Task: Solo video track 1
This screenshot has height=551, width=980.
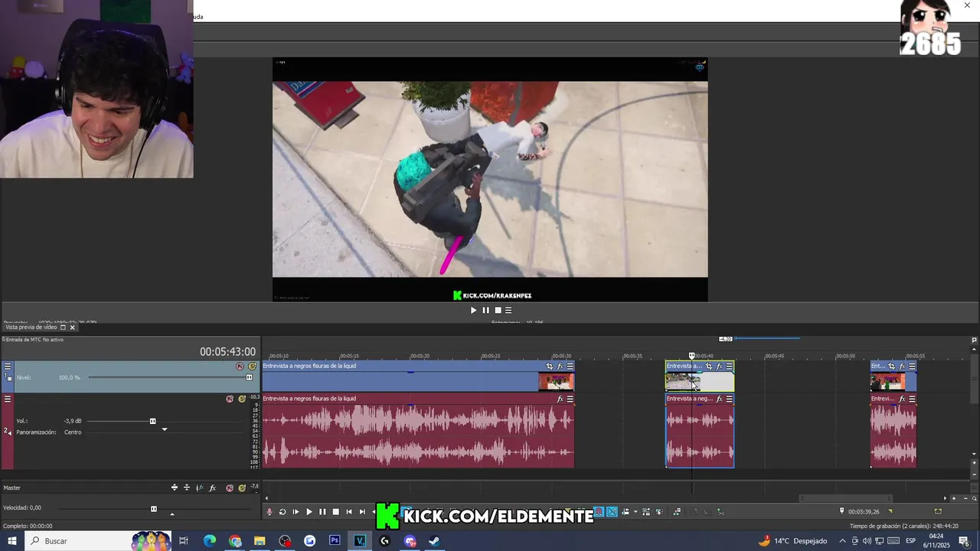Action: click(x=252, y=367)
